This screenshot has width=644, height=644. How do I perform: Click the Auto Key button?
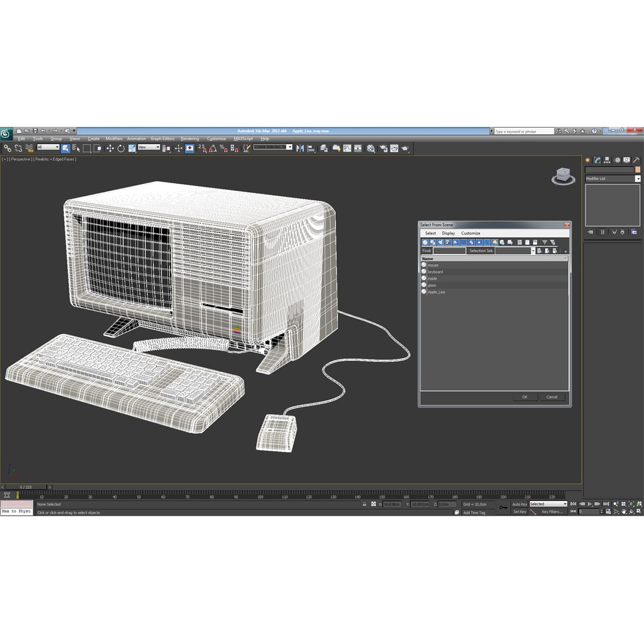[x=519, y=504]
